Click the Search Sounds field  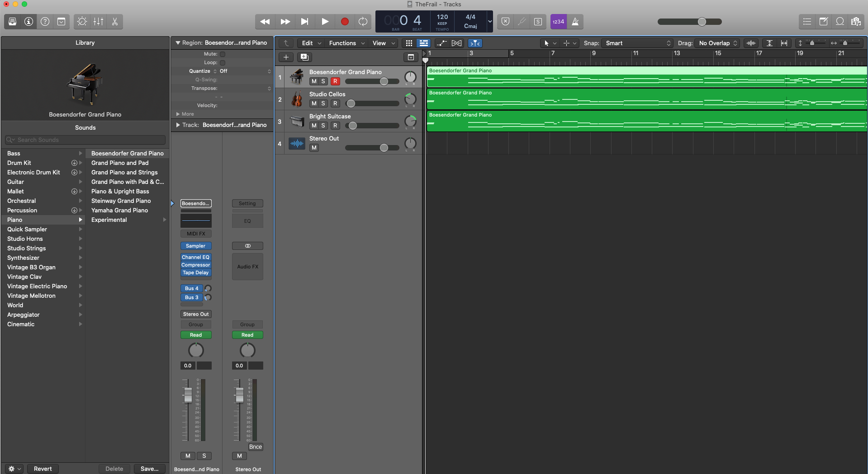coord(85,140)
